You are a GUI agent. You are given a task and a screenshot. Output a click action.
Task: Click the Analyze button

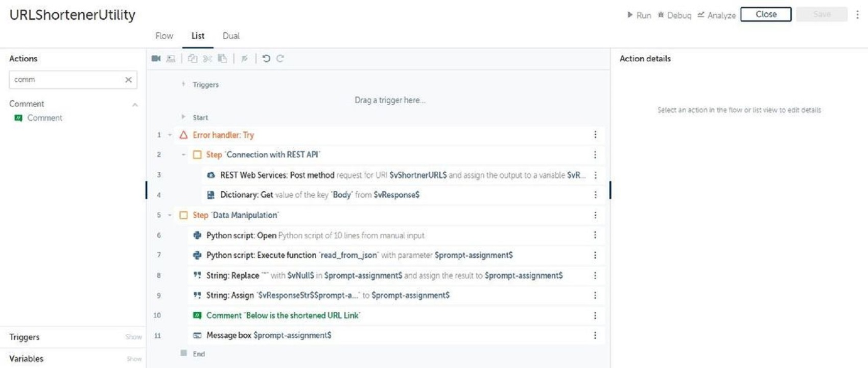click(x=717, y=15)
